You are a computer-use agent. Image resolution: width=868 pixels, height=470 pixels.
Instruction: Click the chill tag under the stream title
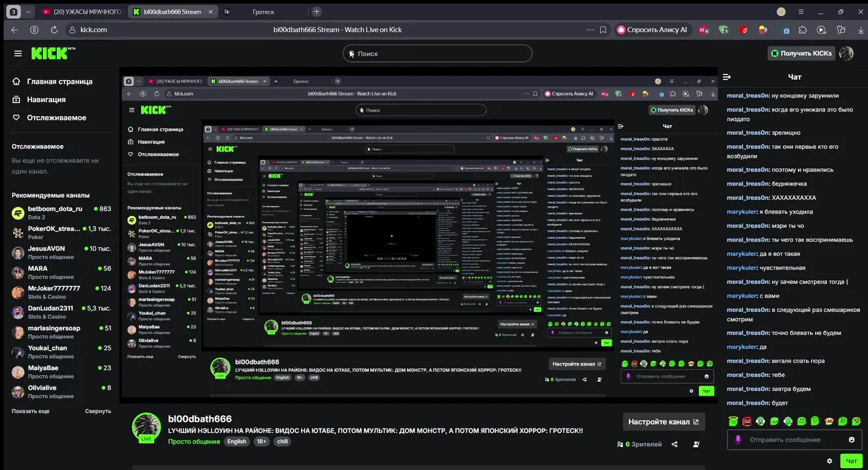click(282, 441)
